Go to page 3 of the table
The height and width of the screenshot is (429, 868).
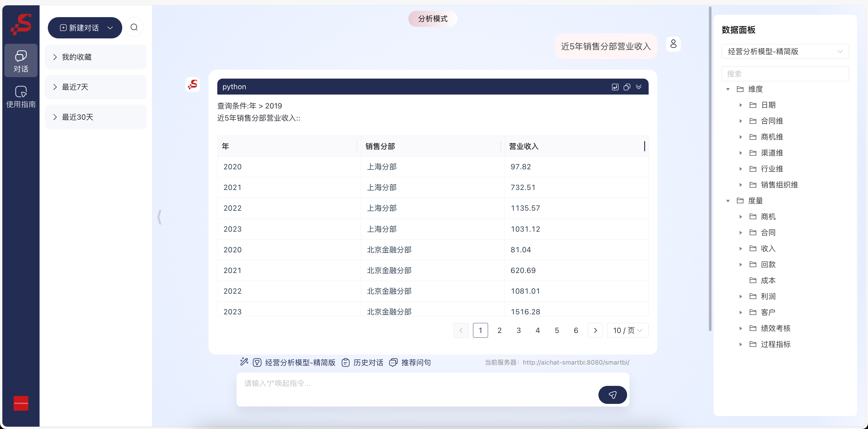click(x=518, y=330)
